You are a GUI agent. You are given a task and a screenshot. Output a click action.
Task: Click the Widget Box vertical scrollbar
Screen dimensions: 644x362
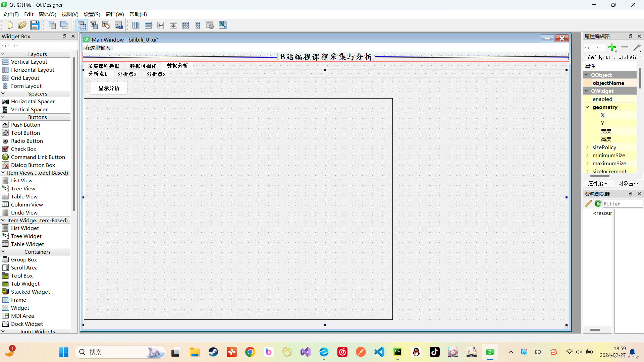tap(74, 134)
